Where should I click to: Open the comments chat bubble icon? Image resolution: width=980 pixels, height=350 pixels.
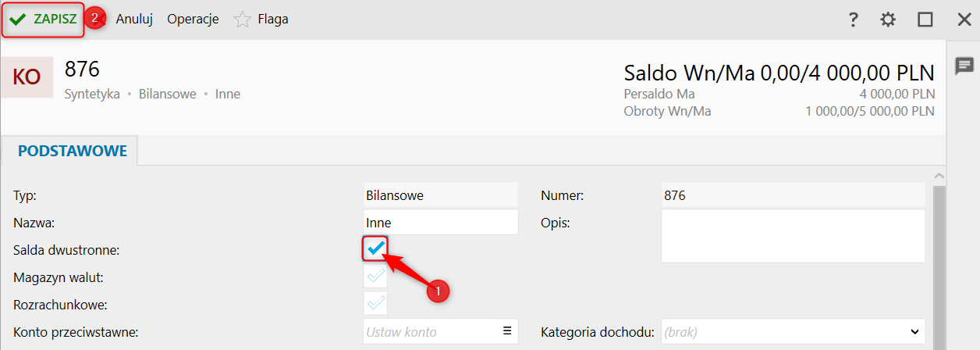[x=964, y=66]
